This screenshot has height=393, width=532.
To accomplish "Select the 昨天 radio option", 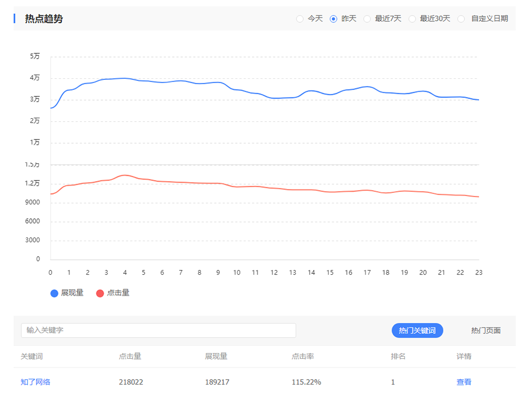I will point(334,19).
